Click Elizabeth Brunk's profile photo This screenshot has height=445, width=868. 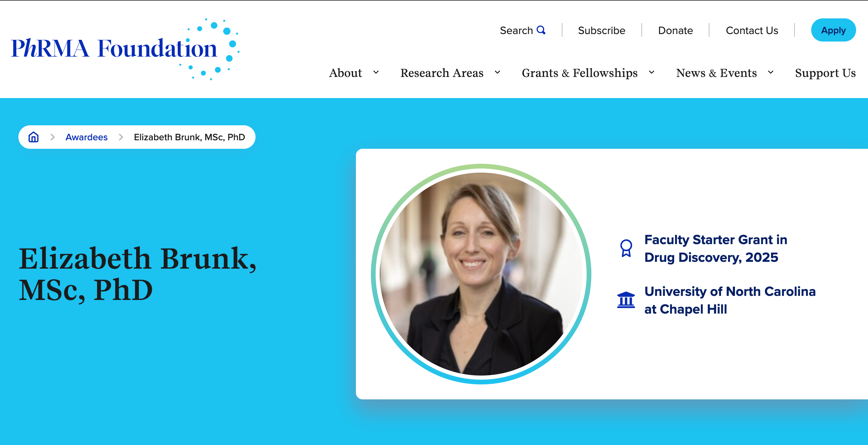[x=481, y=274]
